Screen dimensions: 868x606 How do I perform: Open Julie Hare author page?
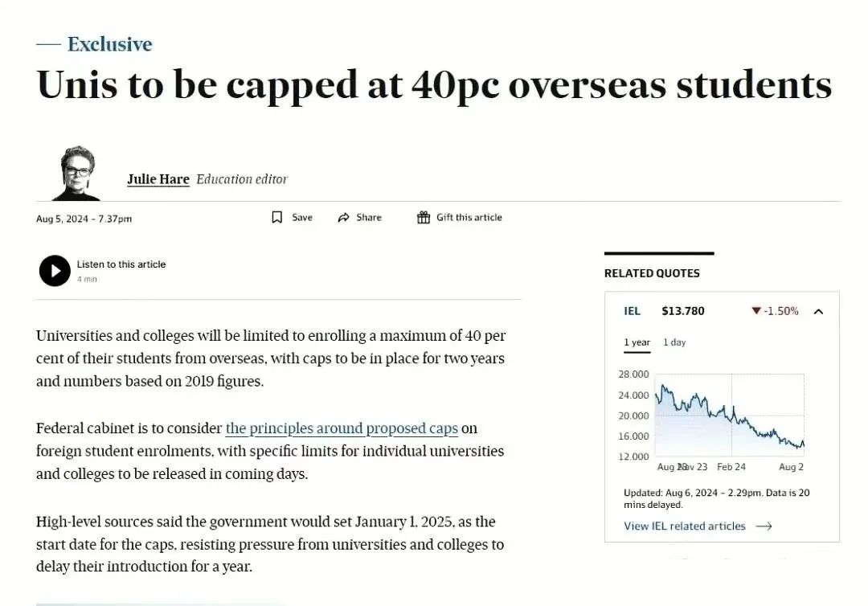point(158,179)
